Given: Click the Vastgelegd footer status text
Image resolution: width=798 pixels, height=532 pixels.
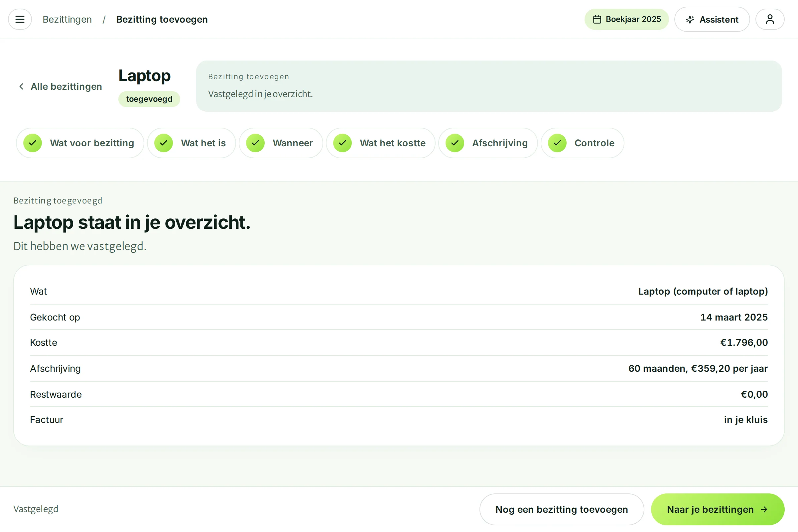Looking at the screenshot, I should coord(36,509).
